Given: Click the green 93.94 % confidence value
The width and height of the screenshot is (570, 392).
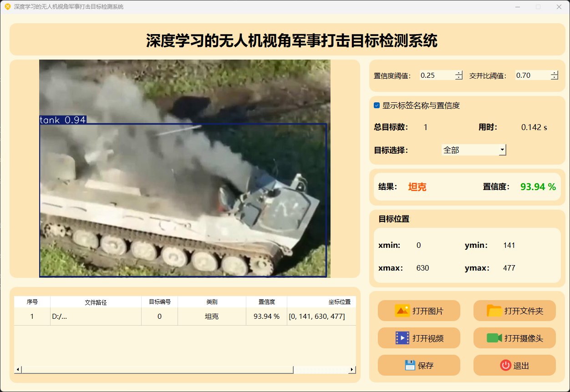Looking at the screenshot, I should (538, 186).
